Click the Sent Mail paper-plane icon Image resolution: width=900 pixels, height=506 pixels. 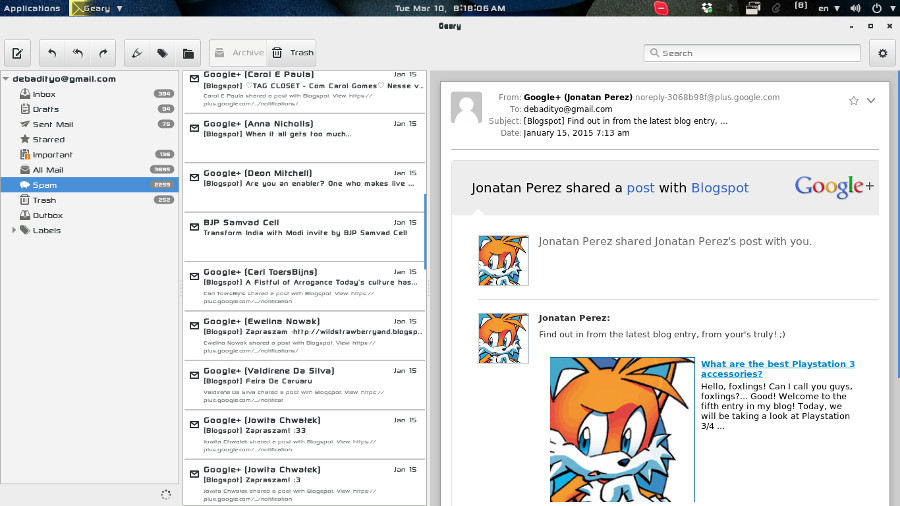pos(25,124)
